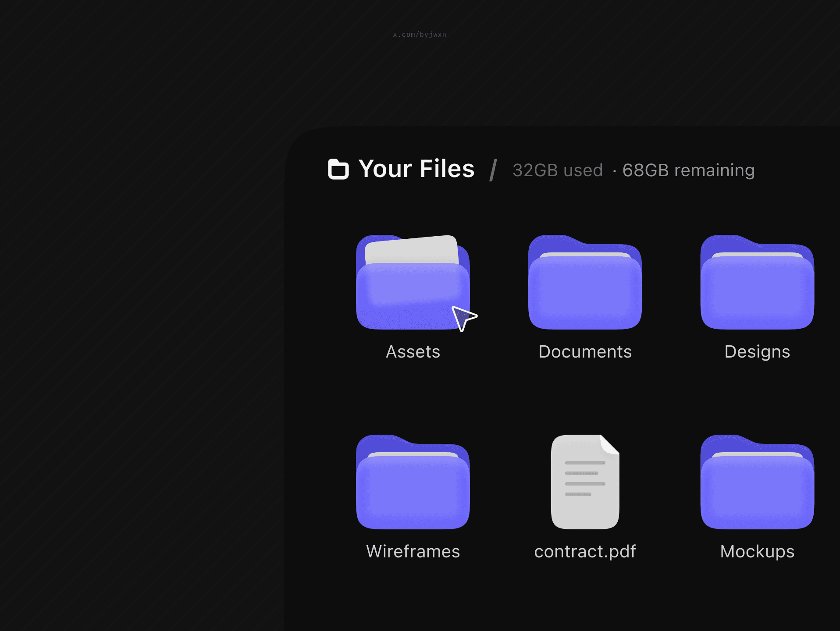Click the Your Files heading
Image resolution: width=840 pixels, height=631 pixels.
click(x=416, y=169)
